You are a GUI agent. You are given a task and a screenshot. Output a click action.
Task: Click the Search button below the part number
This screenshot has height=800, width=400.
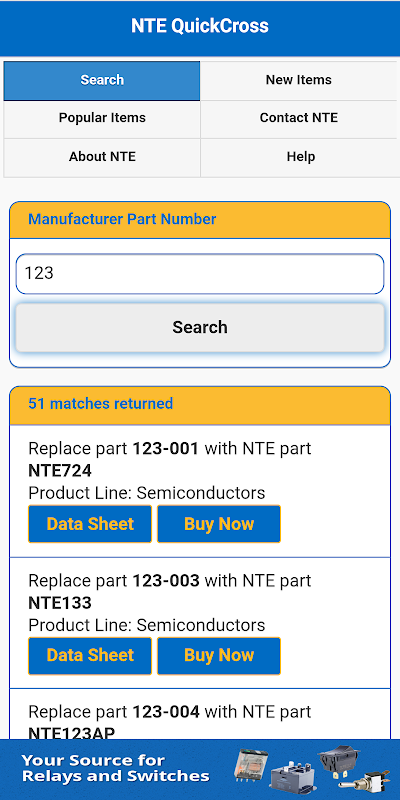(200, 328)
